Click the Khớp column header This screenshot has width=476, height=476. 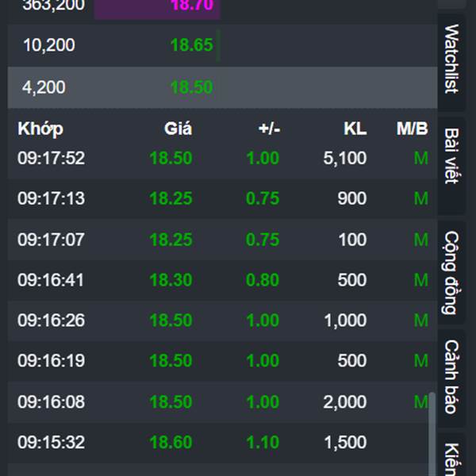pos(40,129)
